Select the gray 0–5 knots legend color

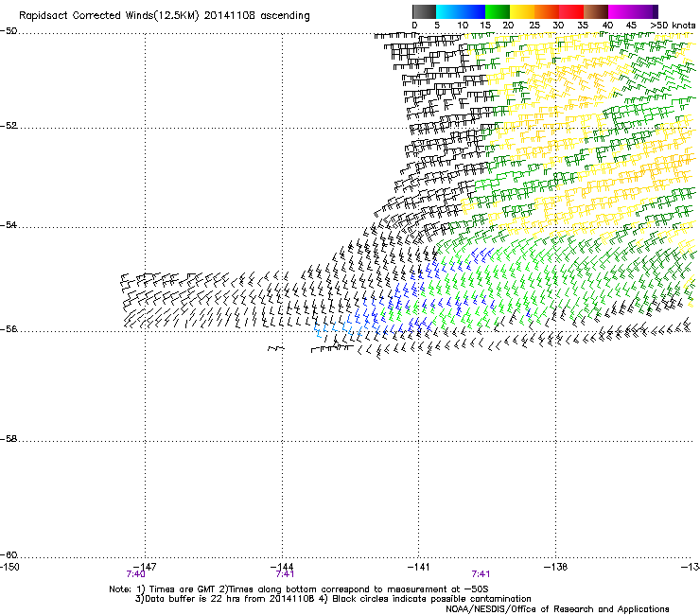tap(424, 11)
